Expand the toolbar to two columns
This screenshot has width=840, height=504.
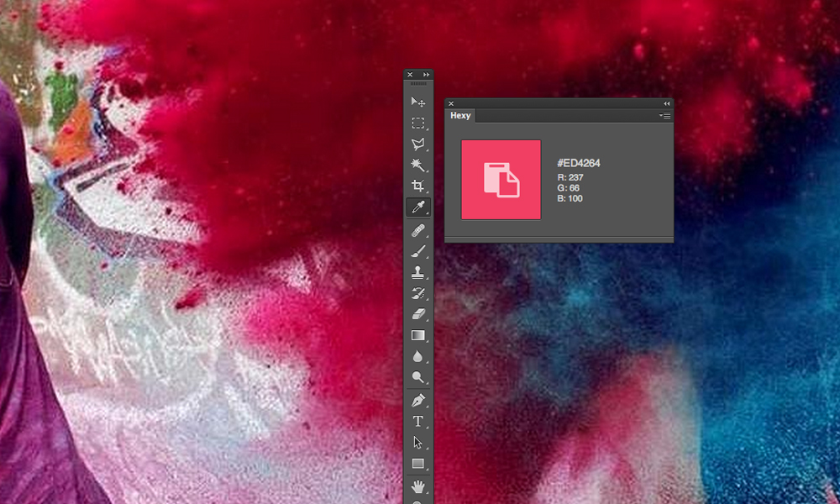click(x=427, y=75)
